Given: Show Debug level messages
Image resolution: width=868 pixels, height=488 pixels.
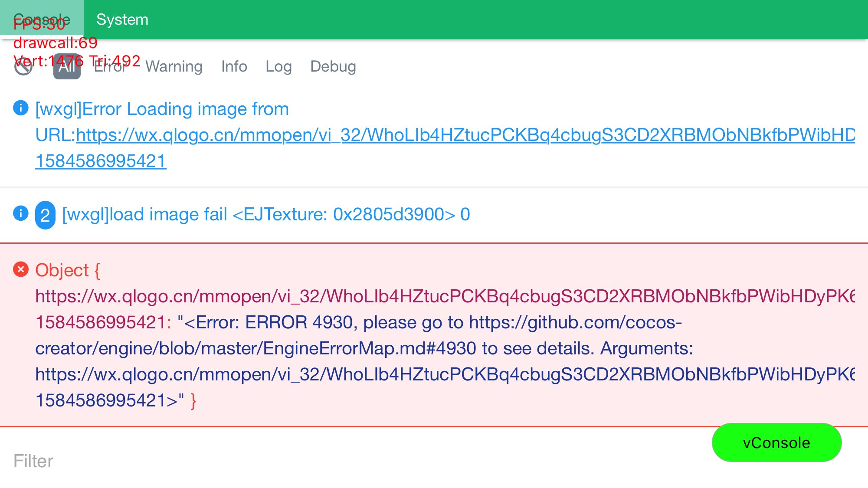Looking at the screenshot, I should pyautogui.click(x=333, y=66).
